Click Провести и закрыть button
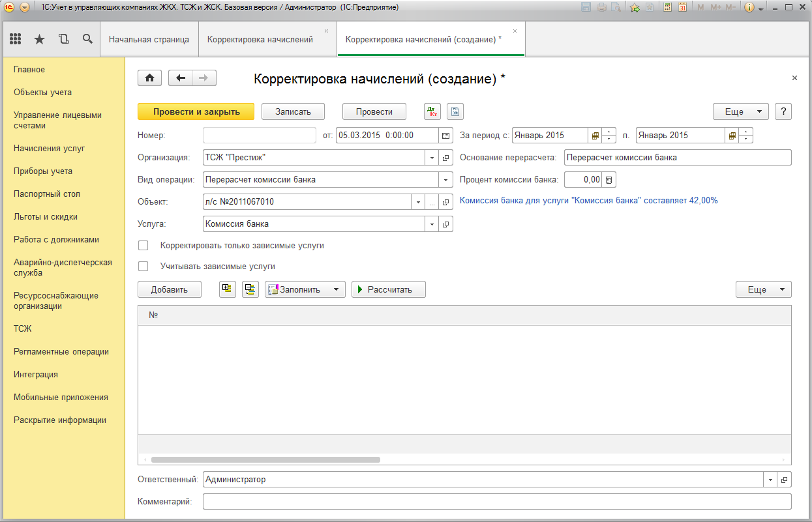 click(x=196, y=111)
